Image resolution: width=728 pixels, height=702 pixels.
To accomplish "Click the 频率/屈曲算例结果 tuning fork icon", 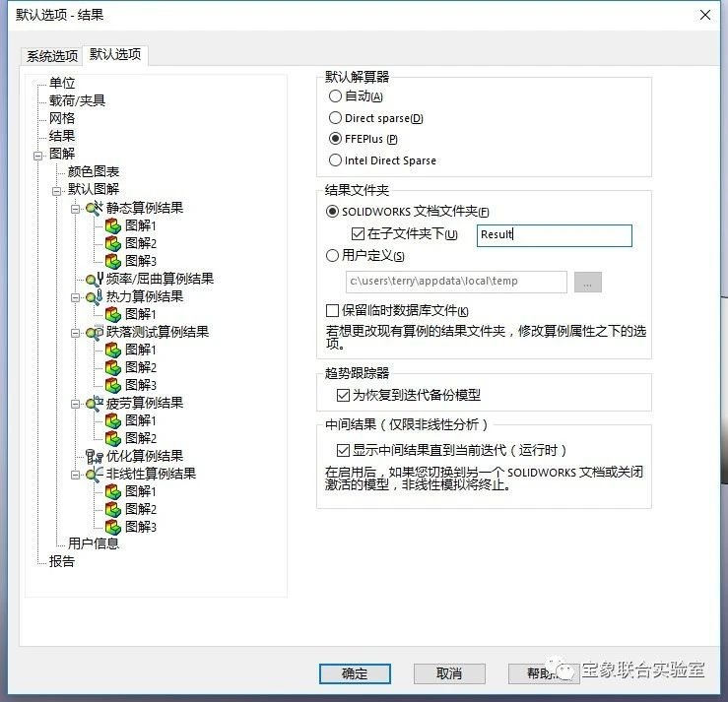I will tap(95, 279).
